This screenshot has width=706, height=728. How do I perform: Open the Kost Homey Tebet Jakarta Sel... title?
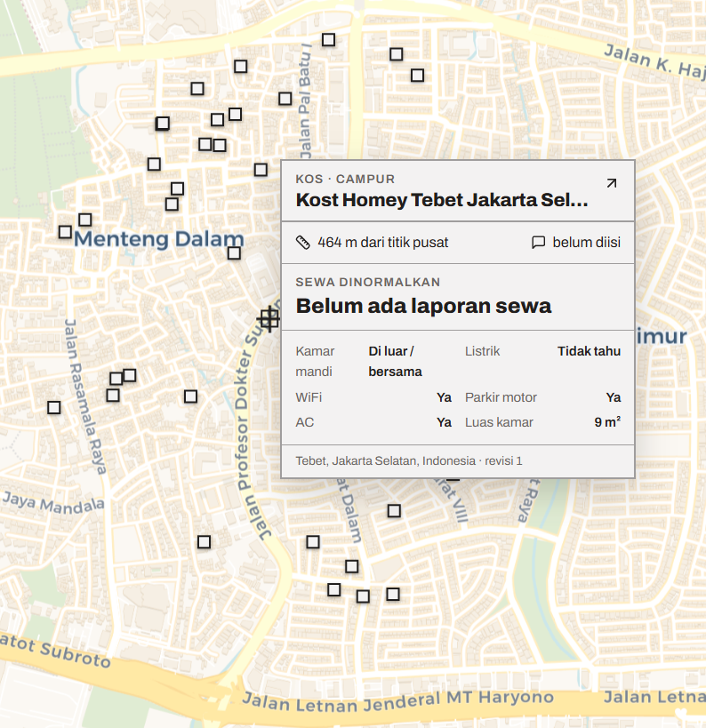(x=442, y=200)
